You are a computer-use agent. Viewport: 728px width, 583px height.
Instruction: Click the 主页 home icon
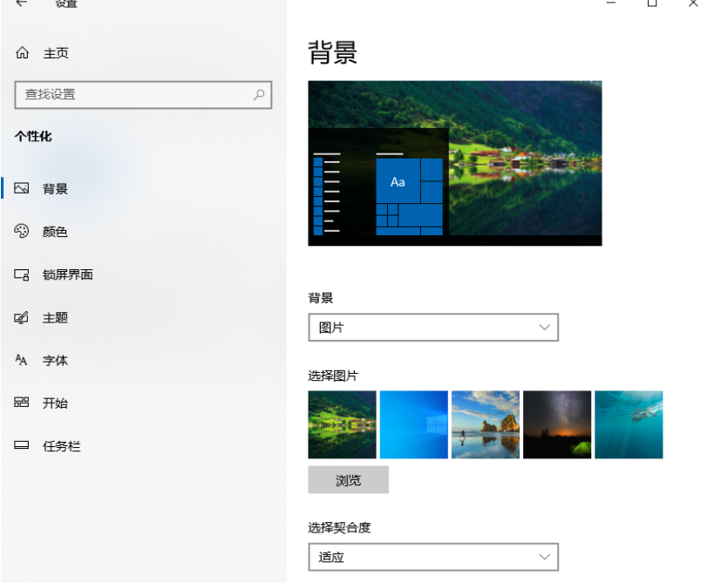click(x=21, y=53)
